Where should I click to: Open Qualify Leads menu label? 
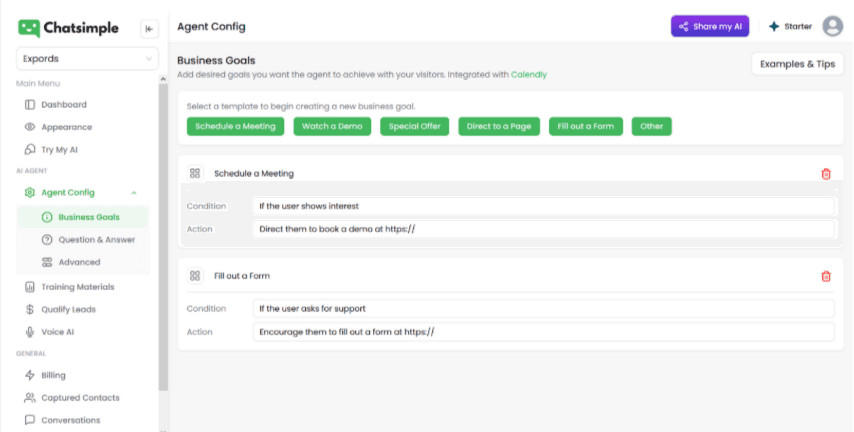coord(69,309)
